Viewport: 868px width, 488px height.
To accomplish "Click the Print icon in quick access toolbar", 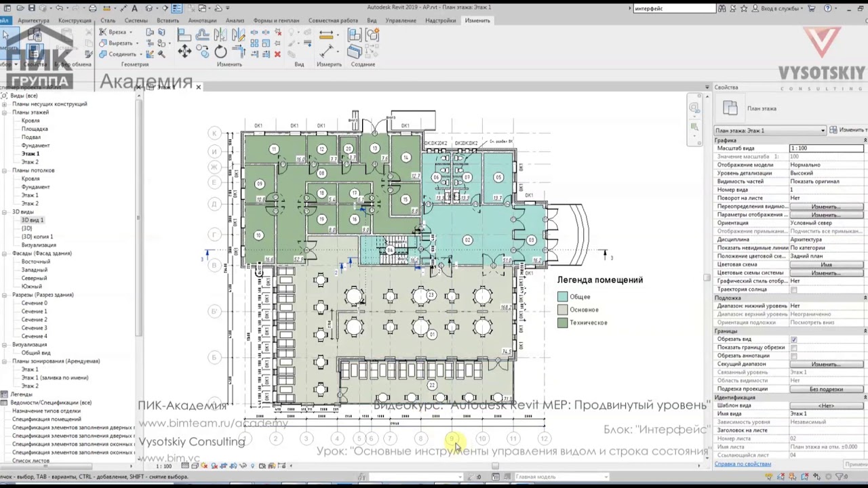I will pyautogui.click(x=93, y=8).
